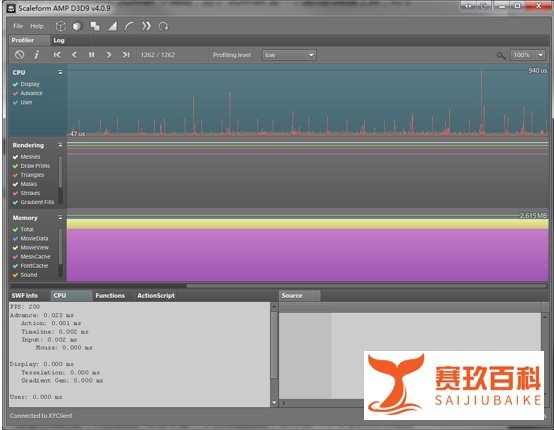Toggle the Gradient Fills checkbox
The width and height of the screenshot is (554, 430).
[x=15, y=202]
